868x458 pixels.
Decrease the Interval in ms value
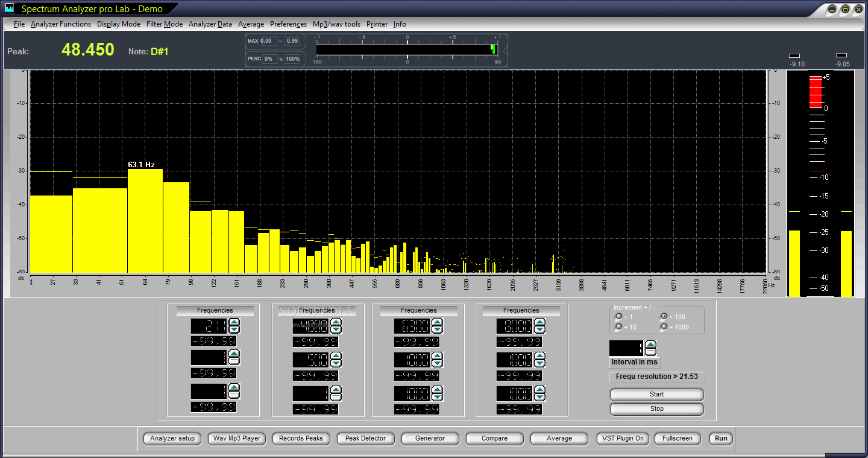coord(650,352)
